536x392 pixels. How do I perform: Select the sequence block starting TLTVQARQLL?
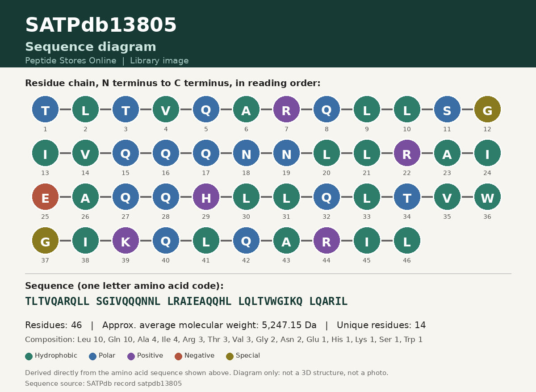(57, 302)
